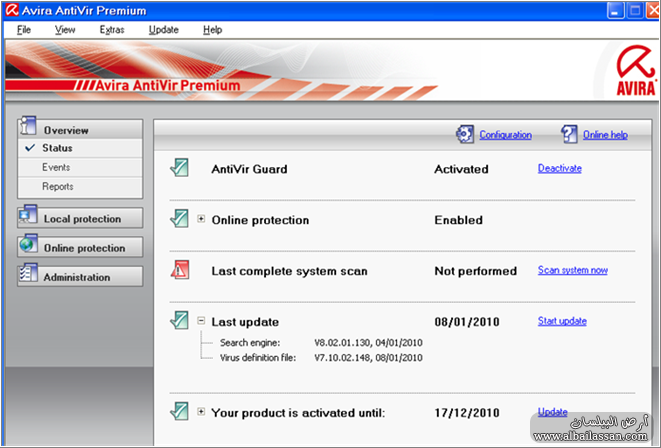661x448 pixels.
Task: Open the Online help link
Action: 605,135
